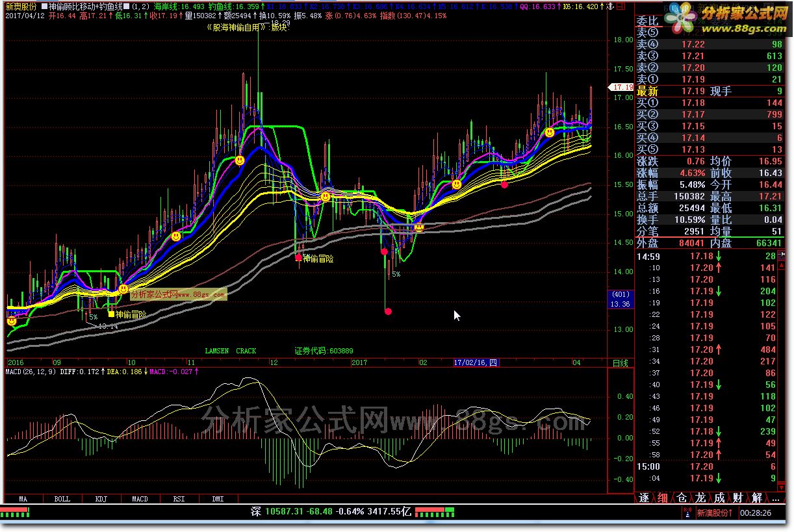794x532 pixels.
Task: Click the smiley marker on the 16.50 level
Action: [550, 133]
